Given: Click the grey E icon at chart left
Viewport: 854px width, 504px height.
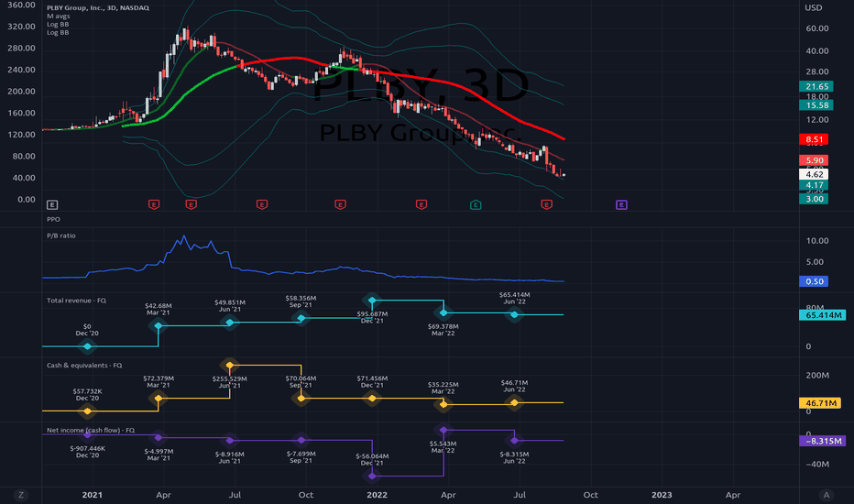Looking at the screenshot, I should click(x=52, y=205).
